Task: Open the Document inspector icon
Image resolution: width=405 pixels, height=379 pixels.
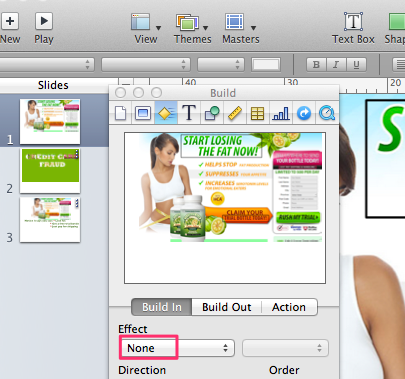Action: (x=120, y=113)
